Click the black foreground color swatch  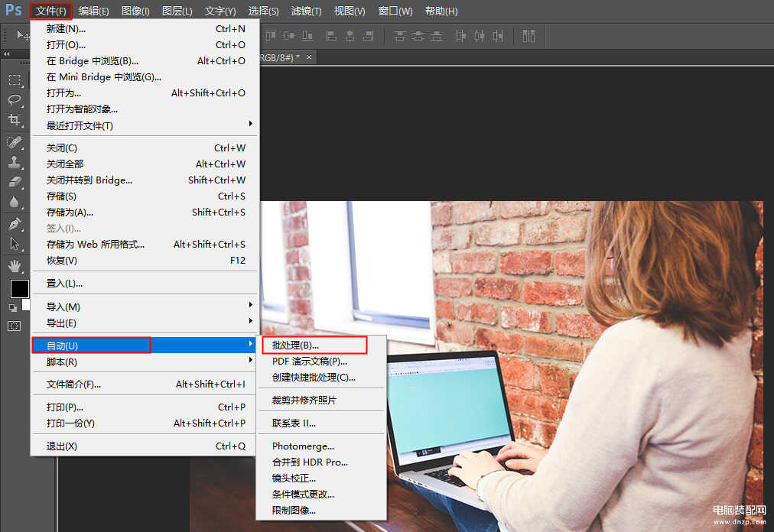[x=19, y=289]
